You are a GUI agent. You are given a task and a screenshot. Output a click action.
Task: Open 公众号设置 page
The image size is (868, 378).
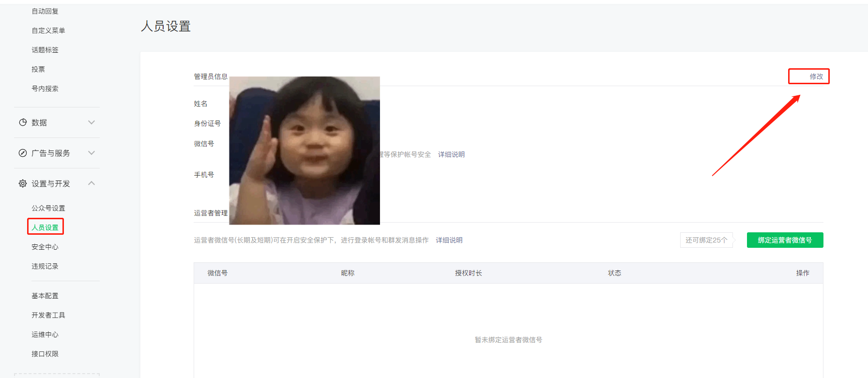(48, 208)
